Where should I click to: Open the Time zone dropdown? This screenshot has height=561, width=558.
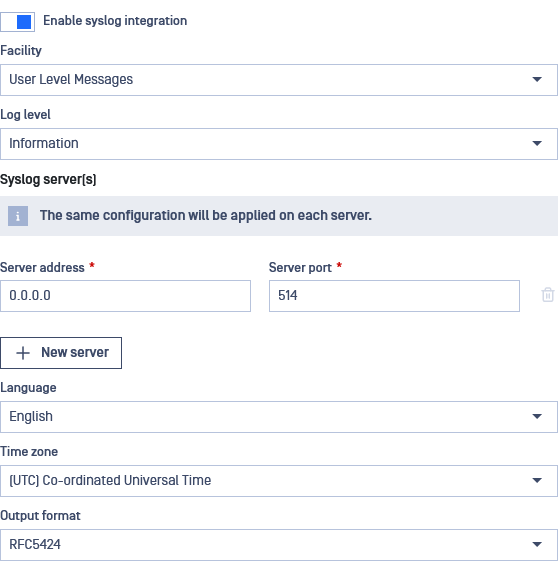point(279,481)
